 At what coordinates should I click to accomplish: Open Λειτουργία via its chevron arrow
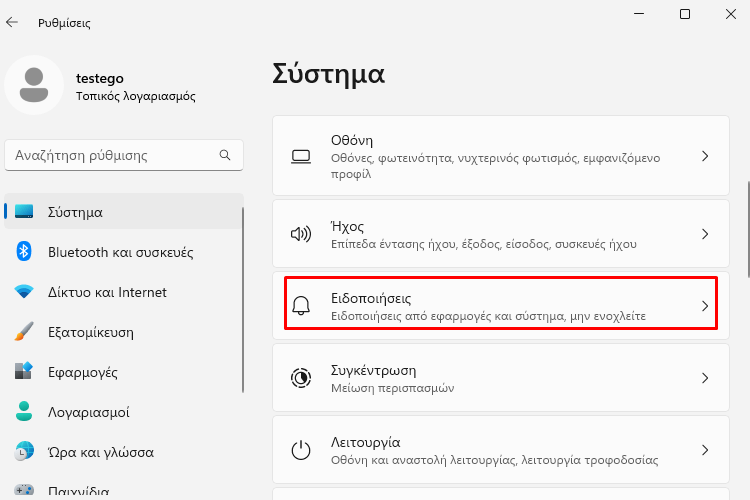pyautogui.click(x=705, y=450)
